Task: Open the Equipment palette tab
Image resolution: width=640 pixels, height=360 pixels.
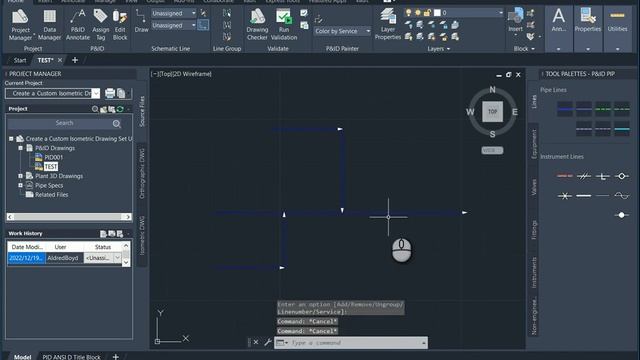Action: pyautogui.click(x=534, y=144)
